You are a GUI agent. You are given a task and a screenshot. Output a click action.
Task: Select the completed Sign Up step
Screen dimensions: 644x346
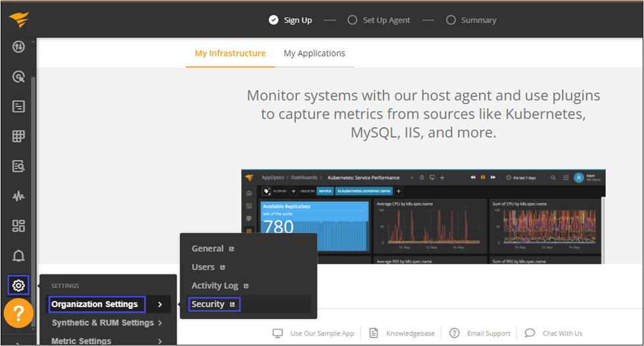pyautogui.click(x=290, y=20)
